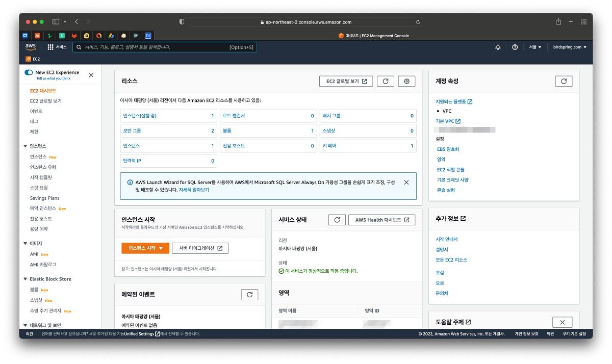The width and height of the screenshot is (612, 364).
Task: Toggle the New EC2 Experience switch
Action: point(29,72)
